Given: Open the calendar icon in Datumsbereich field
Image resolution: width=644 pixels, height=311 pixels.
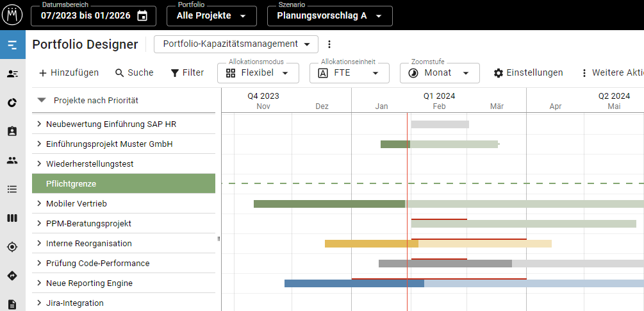Looking at the screenshot, I should [142, 16].
